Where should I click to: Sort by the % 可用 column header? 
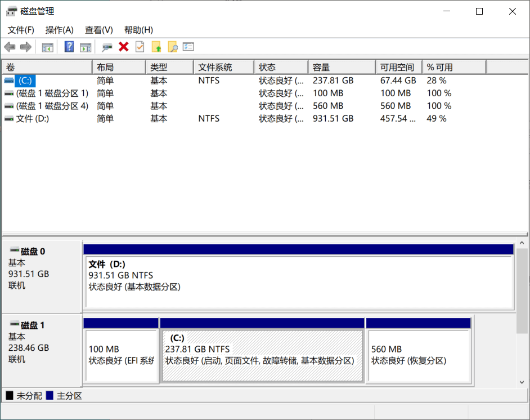(x=454, y=68)
